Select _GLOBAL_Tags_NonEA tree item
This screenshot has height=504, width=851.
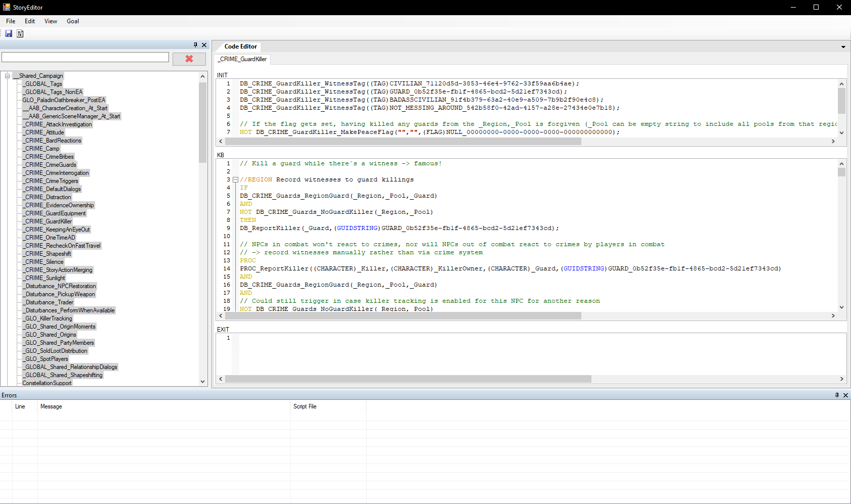click(x=53, y=92)
